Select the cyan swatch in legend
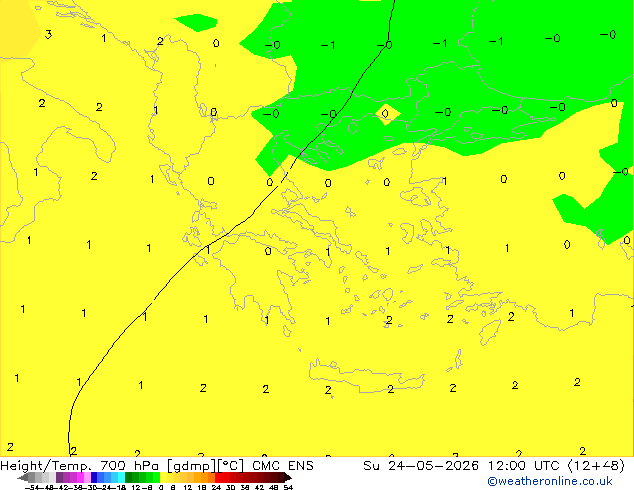 point(122,477)
